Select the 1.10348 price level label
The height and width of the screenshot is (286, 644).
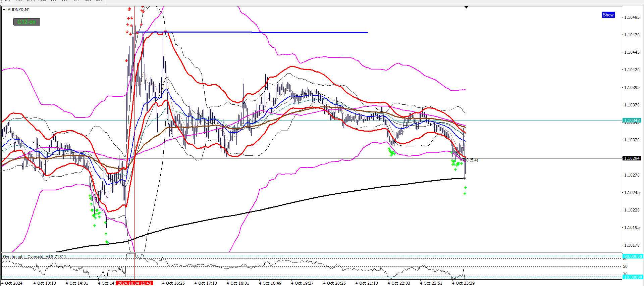pos(632,120)
